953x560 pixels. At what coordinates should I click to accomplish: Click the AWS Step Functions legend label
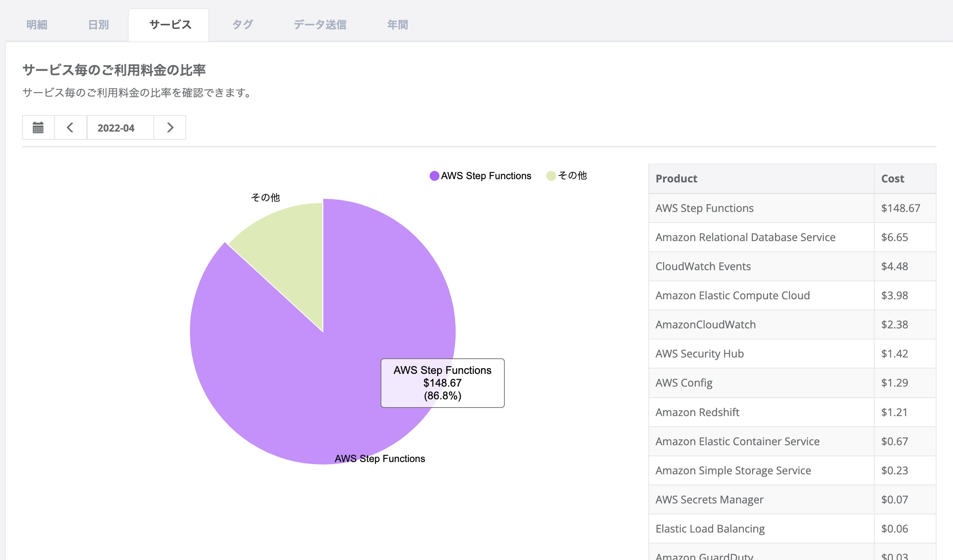486,176
